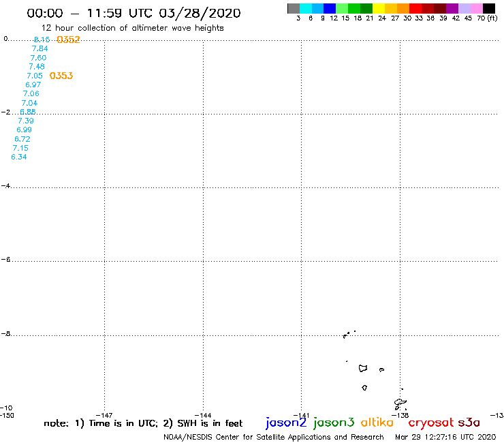This screenshot has height=443, width=504.
Task: Click the black swatch ending the color scale
Action: (489, 8)
